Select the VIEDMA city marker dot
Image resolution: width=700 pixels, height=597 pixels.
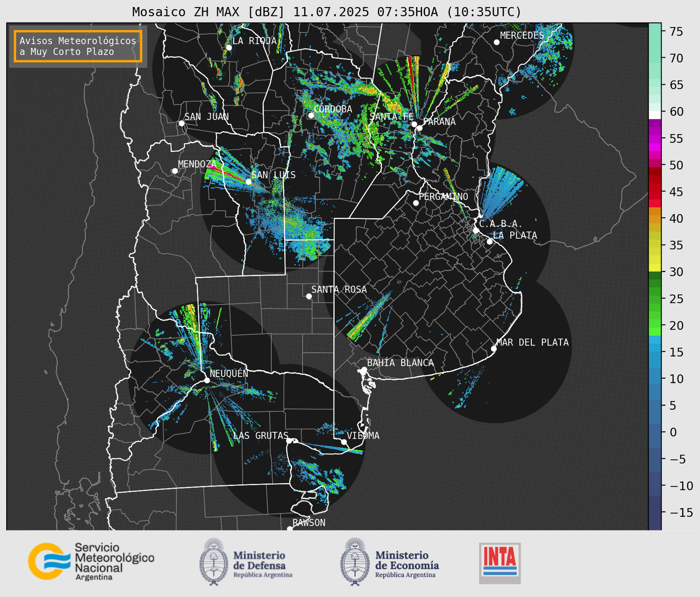coord(344,442)
